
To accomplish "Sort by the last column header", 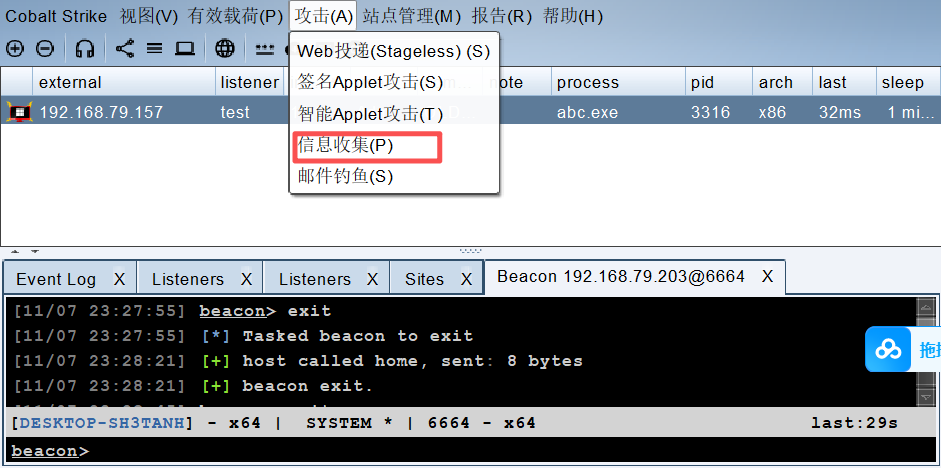I will click(x=844, y=82).
